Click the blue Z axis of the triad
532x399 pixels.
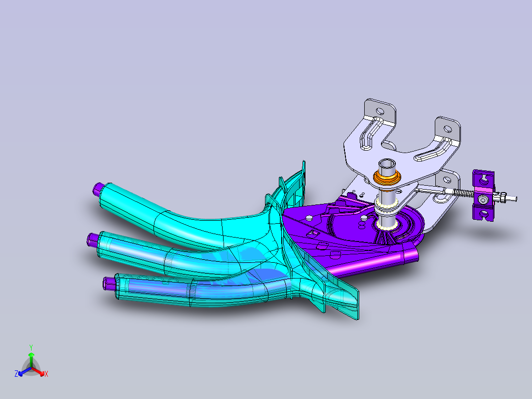(24, 372)
